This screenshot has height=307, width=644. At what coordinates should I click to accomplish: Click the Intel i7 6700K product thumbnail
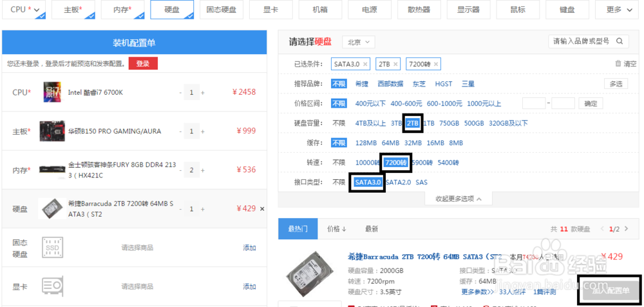tap(52, 92)
